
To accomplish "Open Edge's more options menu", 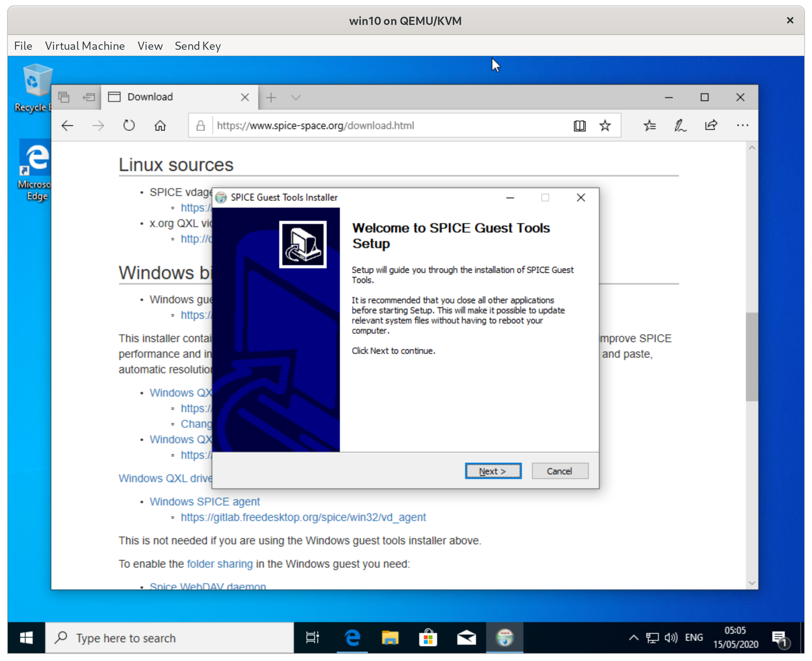I will click(742, 125).
